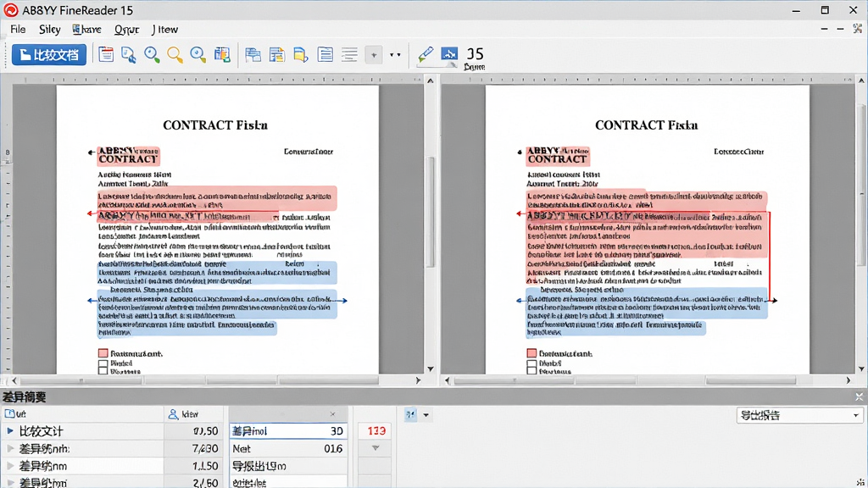
Task: Click the find-in-document page icon
Action: click(129, 54)
